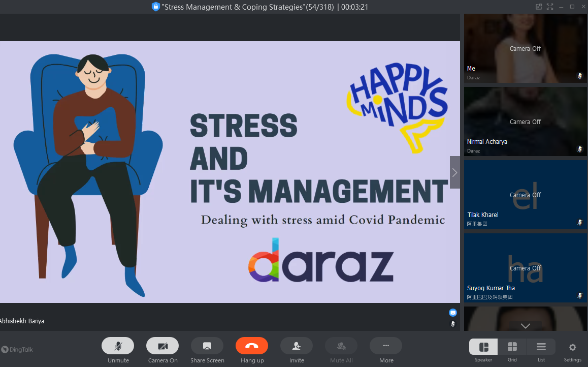Enter full screen mode from title bar
Viewport: 588px width, 367px height.
(x=550, y=7)
